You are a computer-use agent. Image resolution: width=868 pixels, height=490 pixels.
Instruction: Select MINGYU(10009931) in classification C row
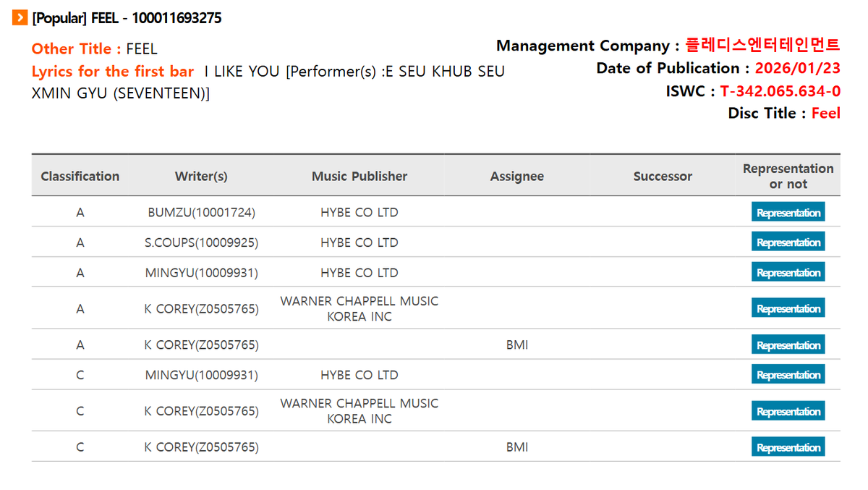[x=201, y=375]
